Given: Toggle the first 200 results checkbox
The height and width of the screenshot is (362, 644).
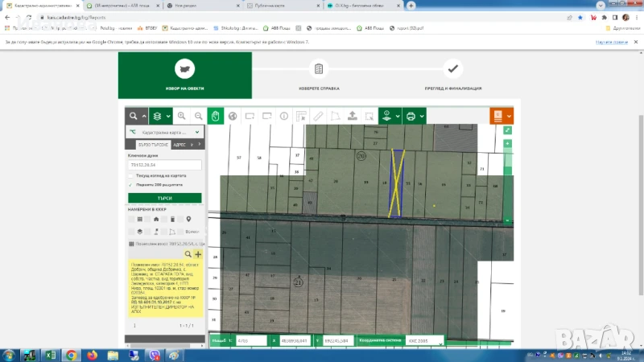Looking at the screenshot, I should (131, 184).
